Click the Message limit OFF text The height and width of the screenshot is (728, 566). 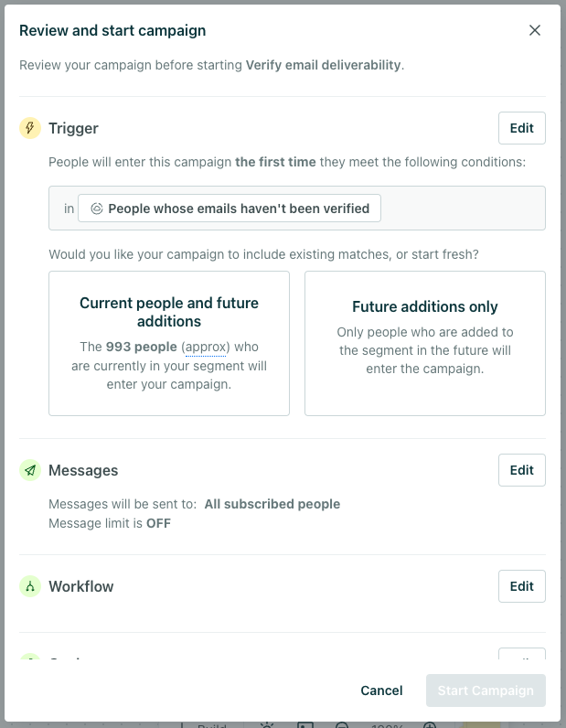pyautogui.click(x=110, y=523)
